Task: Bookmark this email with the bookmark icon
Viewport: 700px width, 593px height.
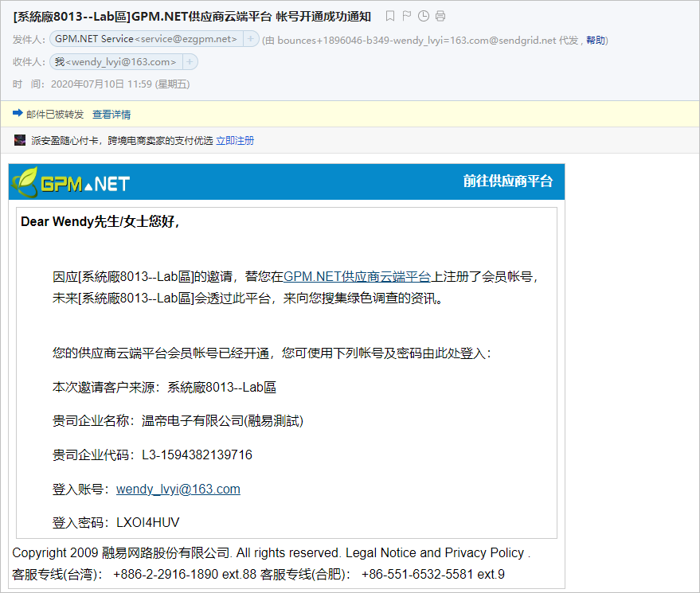Action: [x=389, y=17]
